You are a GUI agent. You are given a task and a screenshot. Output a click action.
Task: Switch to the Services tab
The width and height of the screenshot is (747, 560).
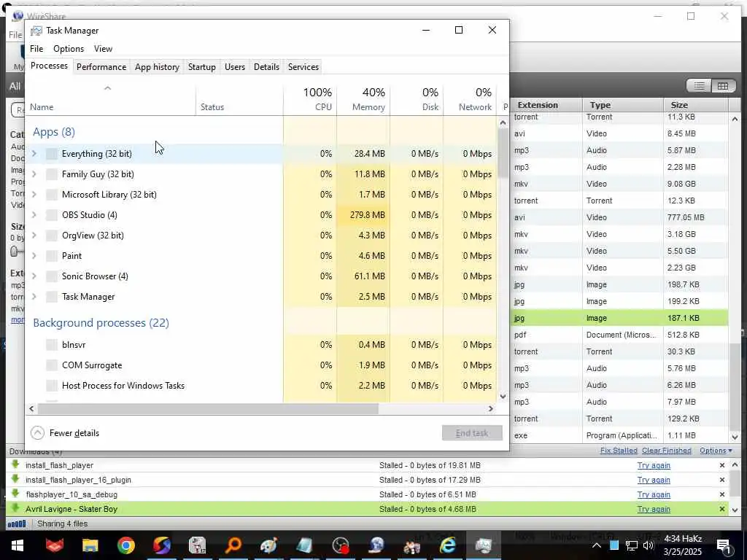303,66
